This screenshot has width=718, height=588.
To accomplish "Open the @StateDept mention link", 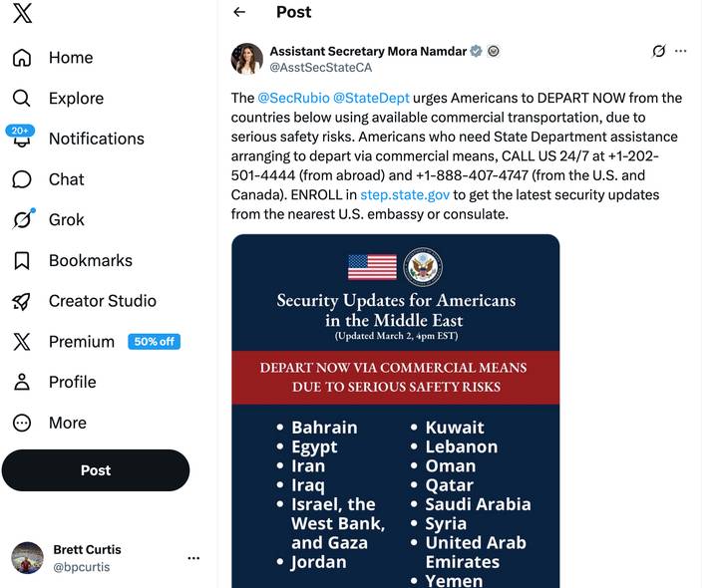I will (x=371, y=98).
